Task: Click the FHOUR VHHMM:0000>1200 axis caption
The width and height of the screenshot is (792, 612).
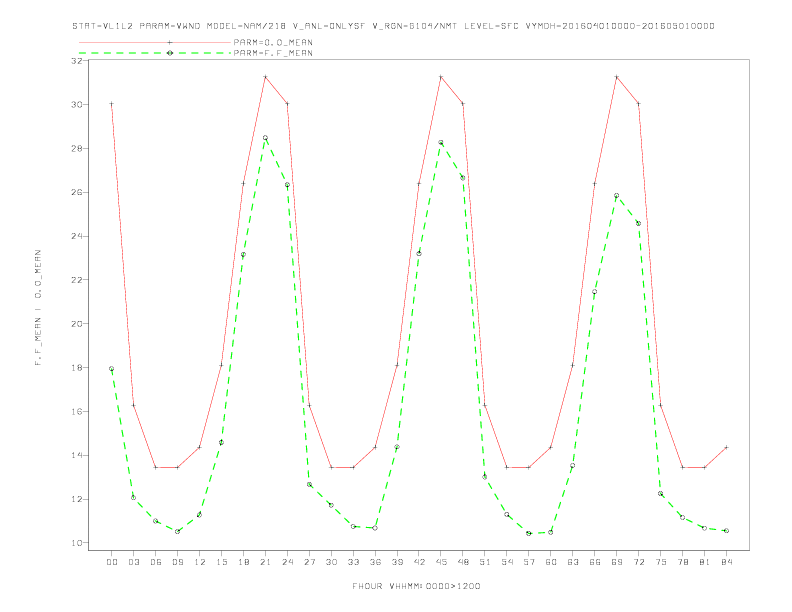Action: [x=416, y=586]
